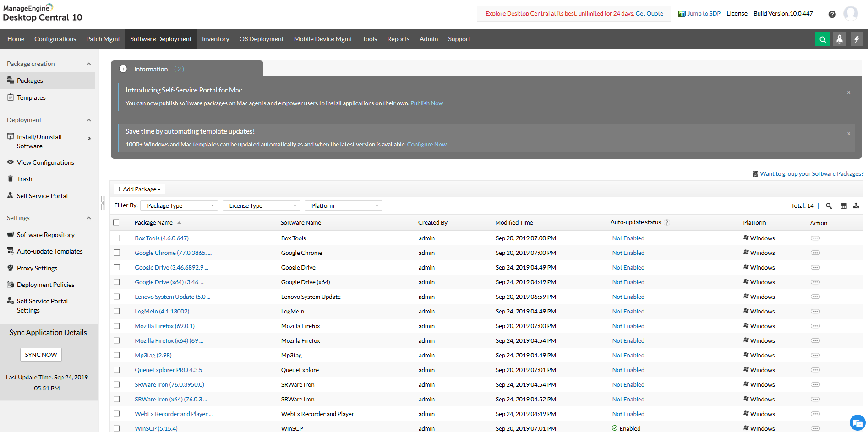Open the Box Tools (4.6.0.647) package link
The width and height of the screenshot is (868, 432).
161,238
